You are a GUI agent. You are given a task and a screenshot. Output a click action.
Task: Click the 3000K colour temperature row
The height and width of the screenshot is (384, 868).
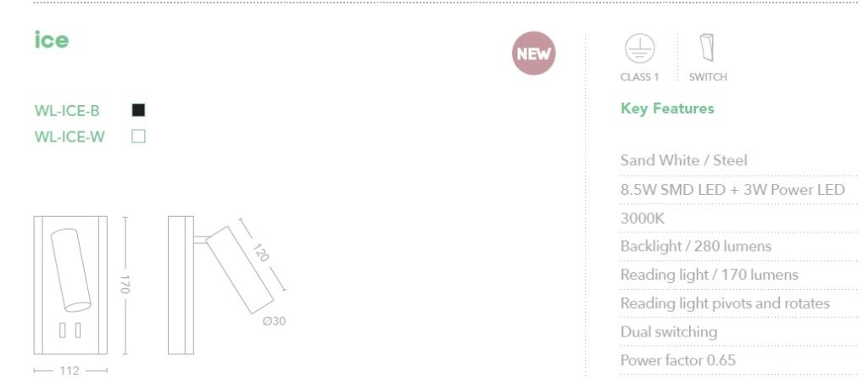coord(738,219)
